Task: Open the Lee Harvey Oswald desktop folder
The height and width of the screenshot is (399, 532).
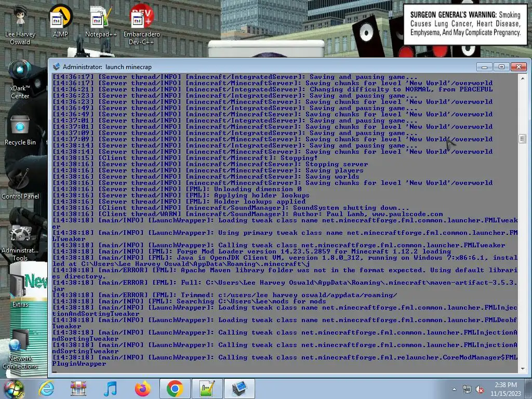Action: click(20, 24)
